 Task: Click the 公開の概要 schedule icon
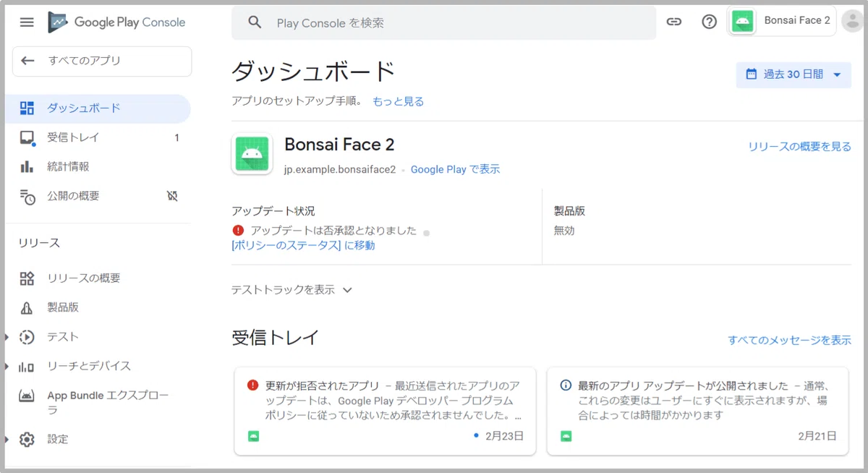27,196
